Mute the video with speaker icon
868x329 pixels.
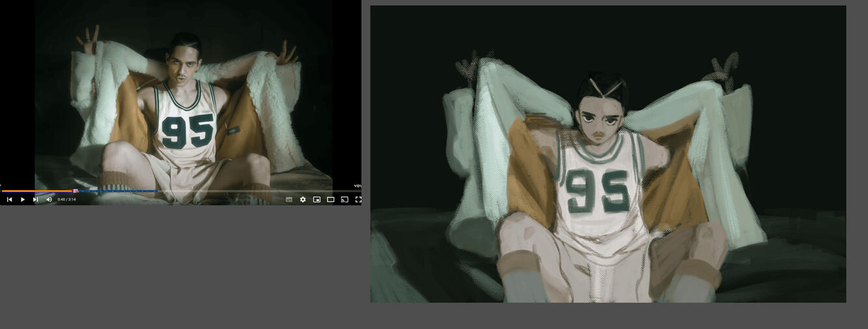pyautogui.click(x=49, y=200)
